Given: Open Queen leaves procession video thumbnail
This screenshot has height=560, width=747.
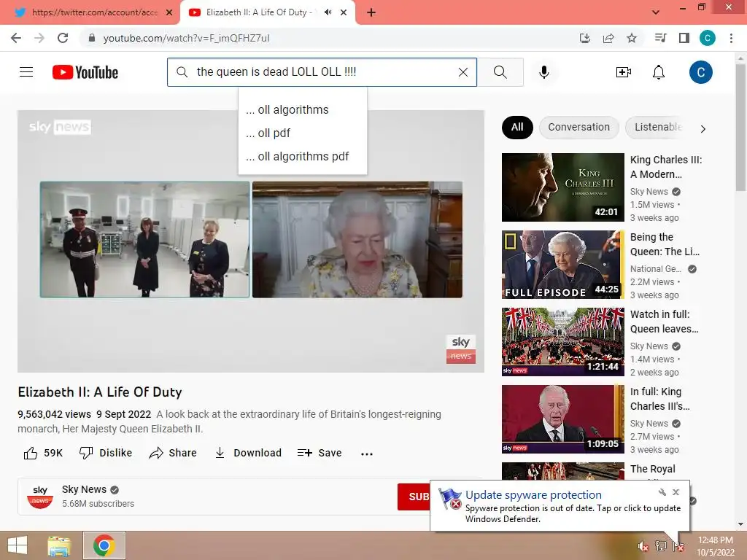Looking at the screenshot, I should (562, 342).
